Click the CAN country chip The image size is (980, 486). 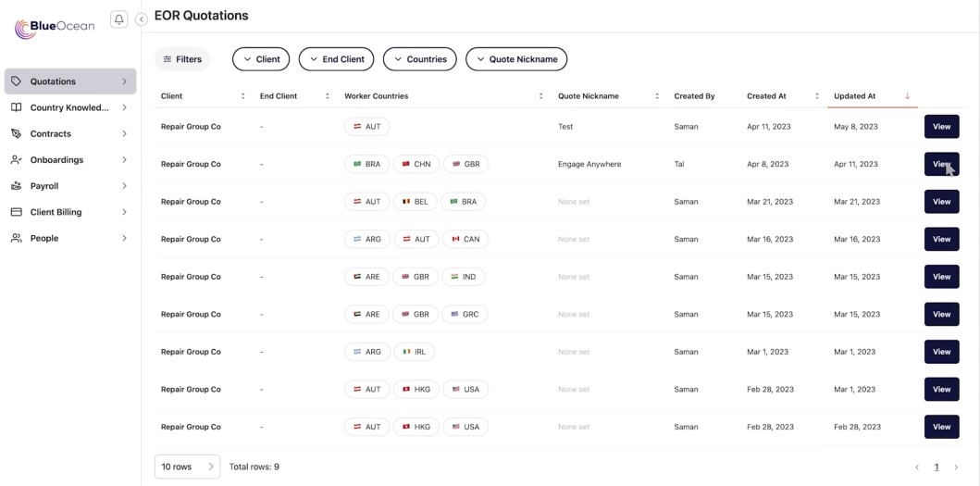(x=465, y=239)
